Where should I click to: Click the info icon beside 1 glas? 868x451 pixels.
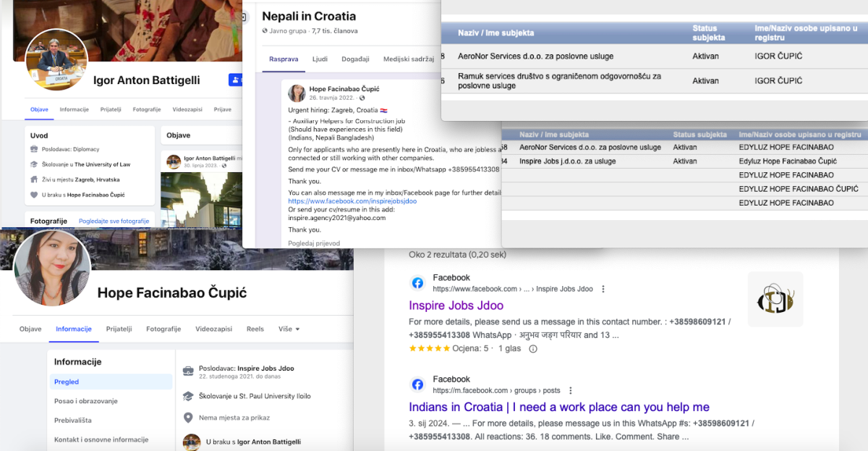coord(533,348)
